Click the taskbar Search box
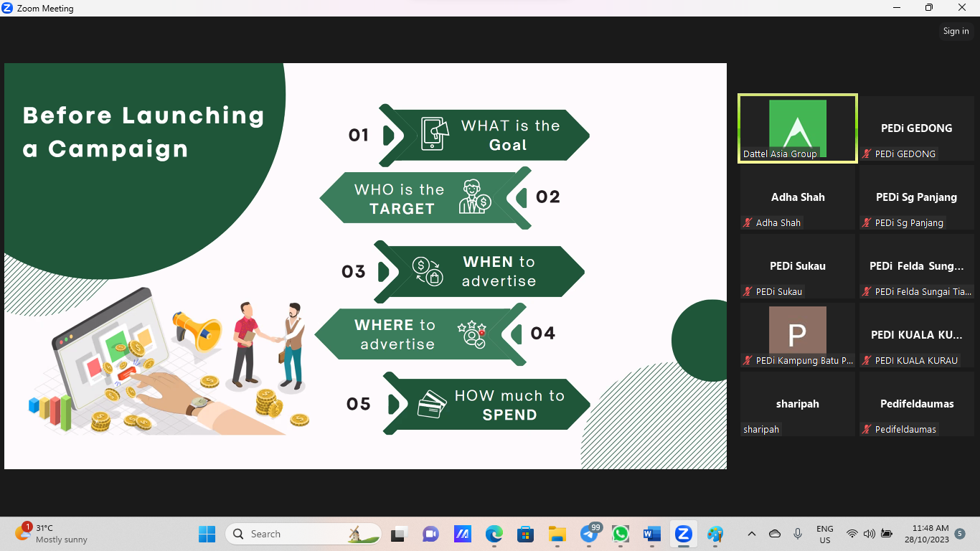Viewport: 980px width, 551px height. click(x=304, y=534)
